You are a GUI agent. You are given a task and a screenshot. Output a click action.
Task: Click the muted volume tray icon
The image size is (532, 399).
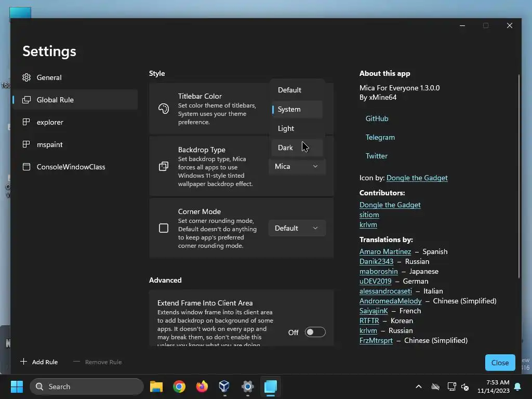[465, 387]
